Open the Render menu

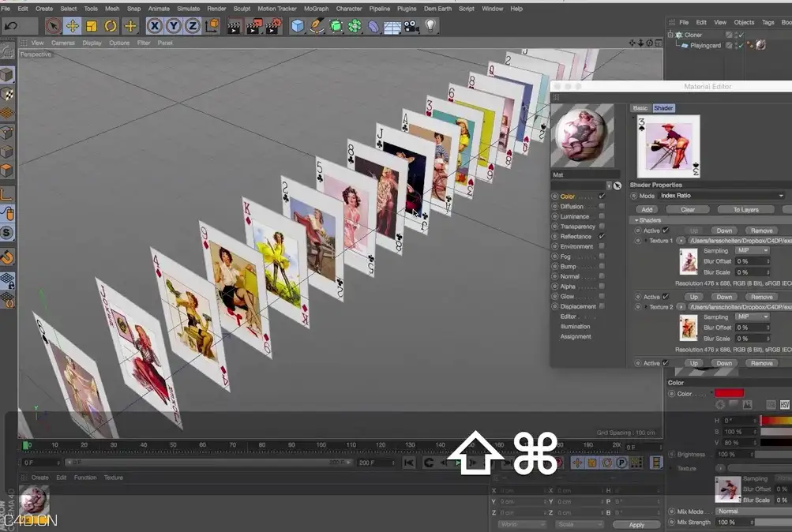point(216,9)
